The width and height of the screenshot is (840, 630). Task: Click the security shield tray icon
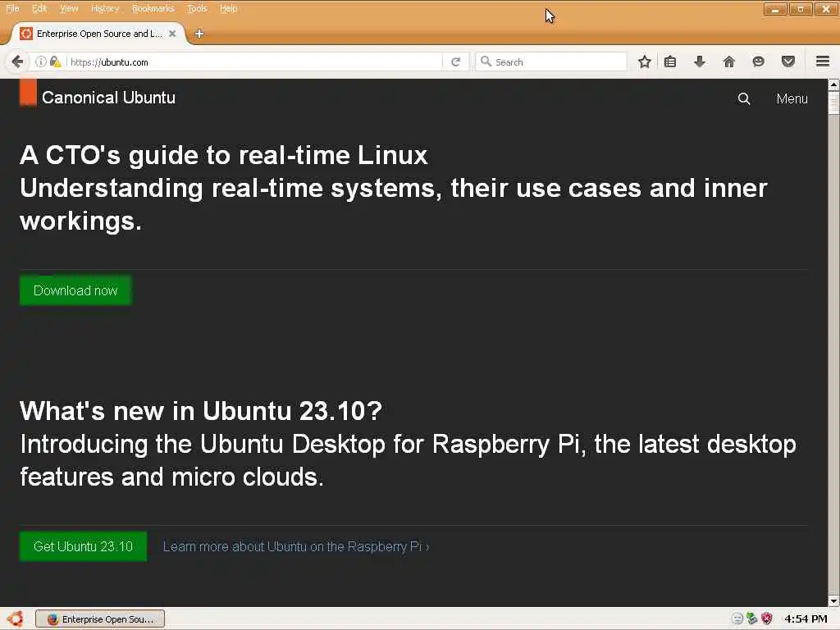click(x=767, y=619)
